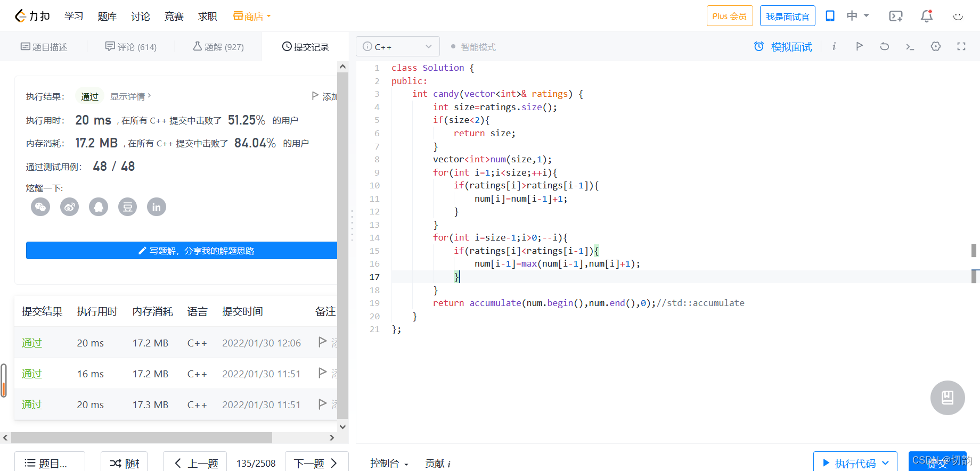Share result to Douban
The width and height of the screenshot is (980, 471).
[x=127, y=206]
